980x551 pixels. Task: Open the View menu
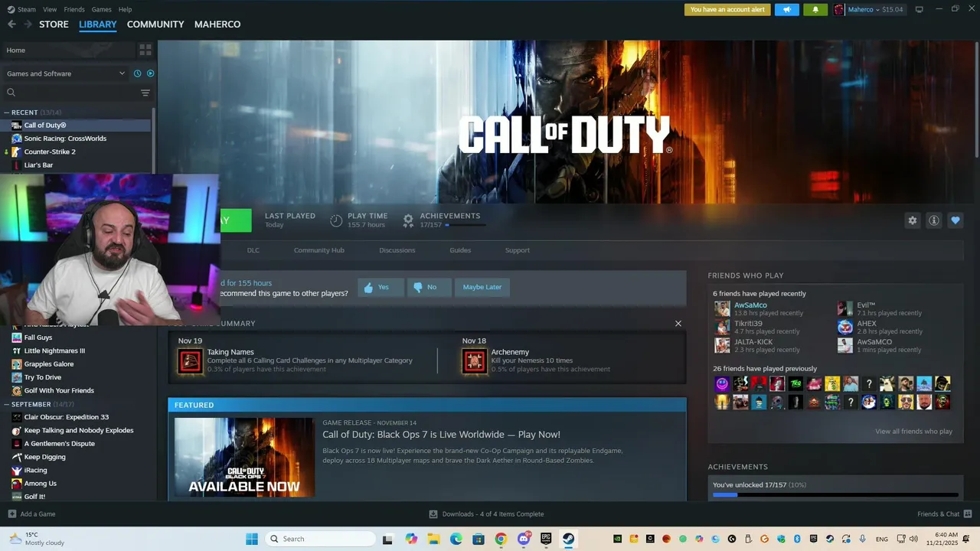[50, 9]
